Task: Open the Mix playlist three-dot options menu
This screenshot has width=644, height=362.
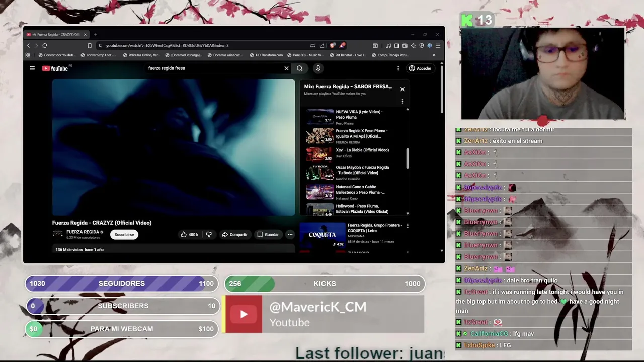Action: (x=402, y=101)
